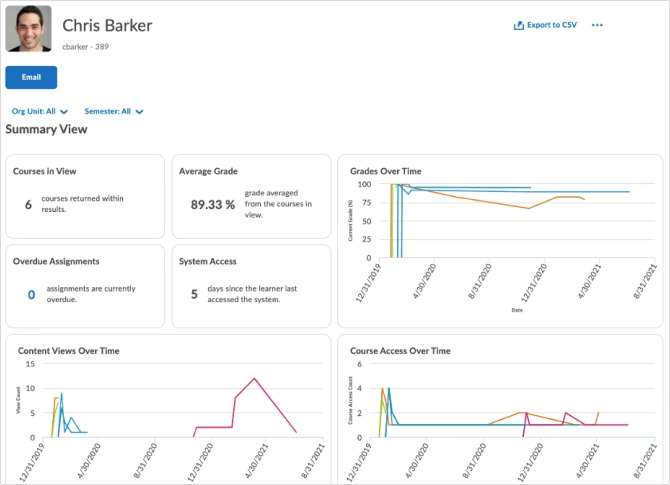Click the Overdue Assignments card title
Image resolution: width=670 pixels, height=485 pixels.
click(x=56, y=261)
